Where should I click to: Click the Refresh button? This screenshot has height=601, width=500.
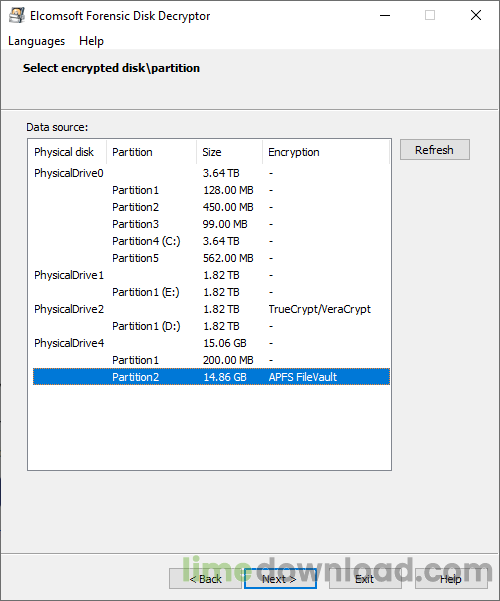(x=434, y=150)
